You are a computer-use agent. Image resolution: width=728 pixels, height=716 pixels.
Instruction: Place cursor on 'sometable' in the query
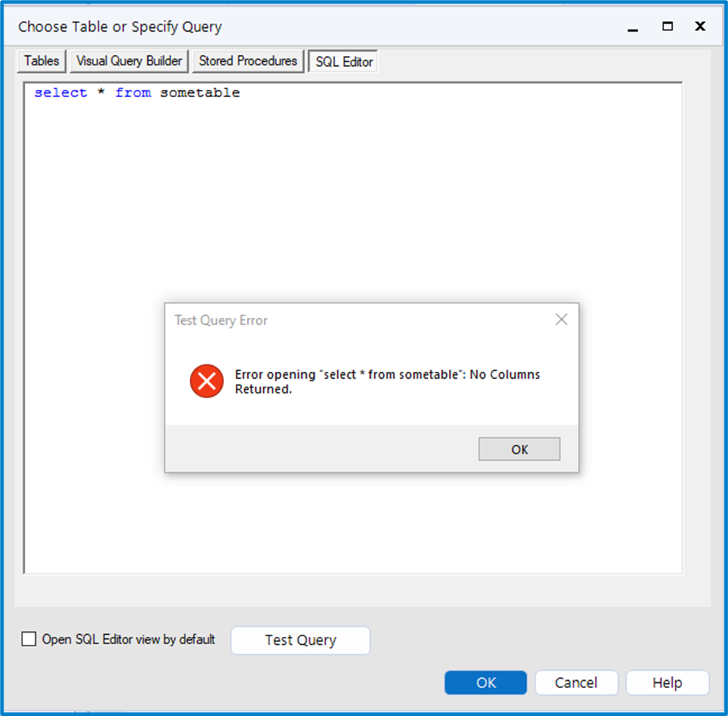click(x=200, y=93)
